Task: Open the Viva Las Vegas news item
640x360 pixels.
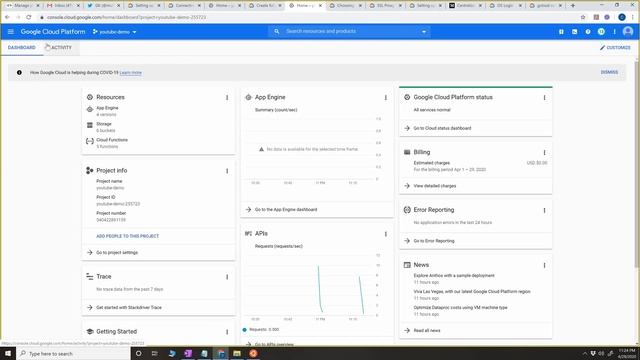Action: (x=472, y=291)
